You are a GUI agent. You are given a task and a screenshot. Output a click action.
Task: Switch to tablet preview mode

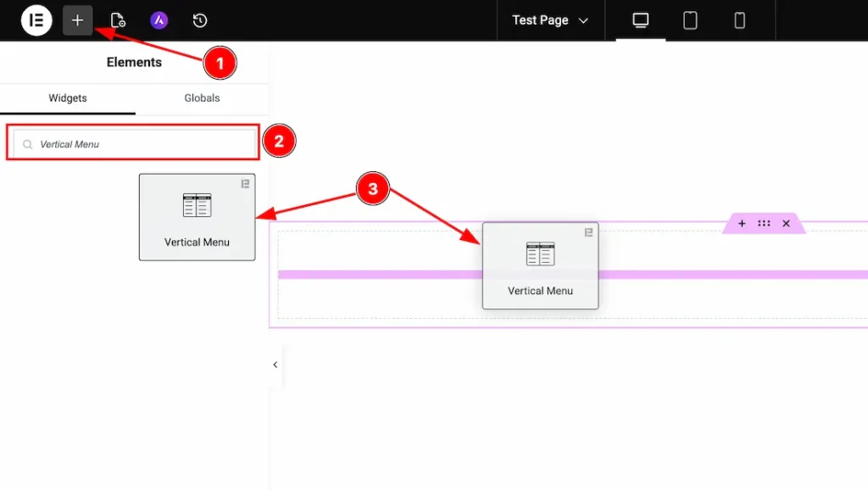tap(690, 20)
